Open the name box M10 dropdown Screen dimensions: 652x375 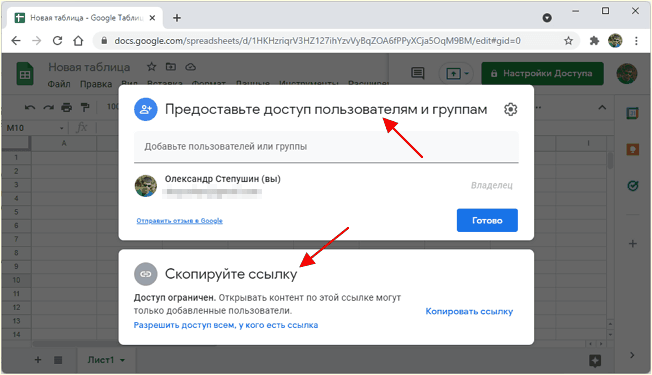62,128
